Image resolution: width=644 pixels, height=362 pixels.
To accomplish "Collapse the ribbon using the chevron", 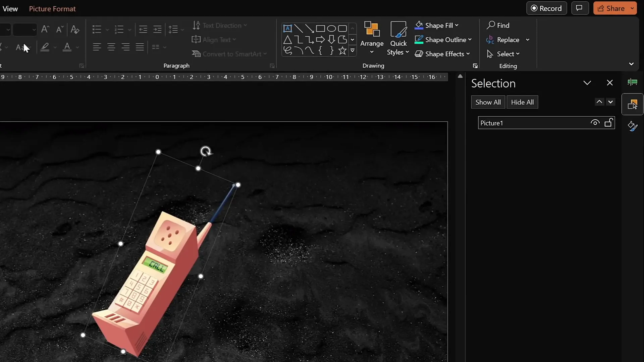I will 631,64.
